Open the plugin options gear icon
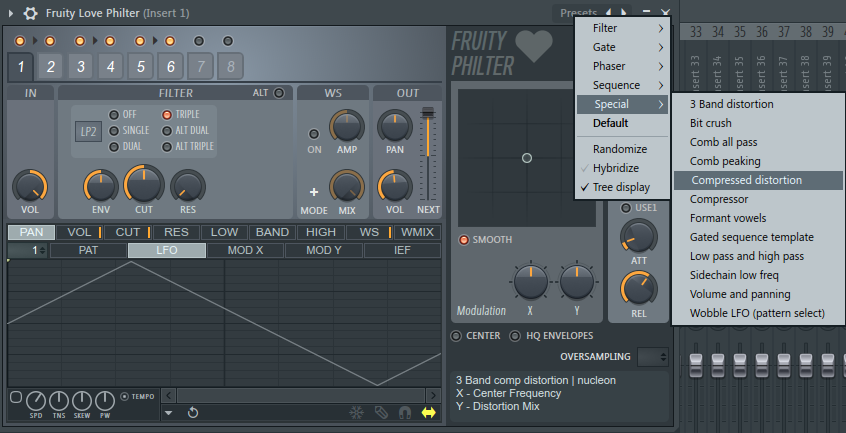This screenshot has width=846, height=433. pyautogui.click(x=30, y=13)
